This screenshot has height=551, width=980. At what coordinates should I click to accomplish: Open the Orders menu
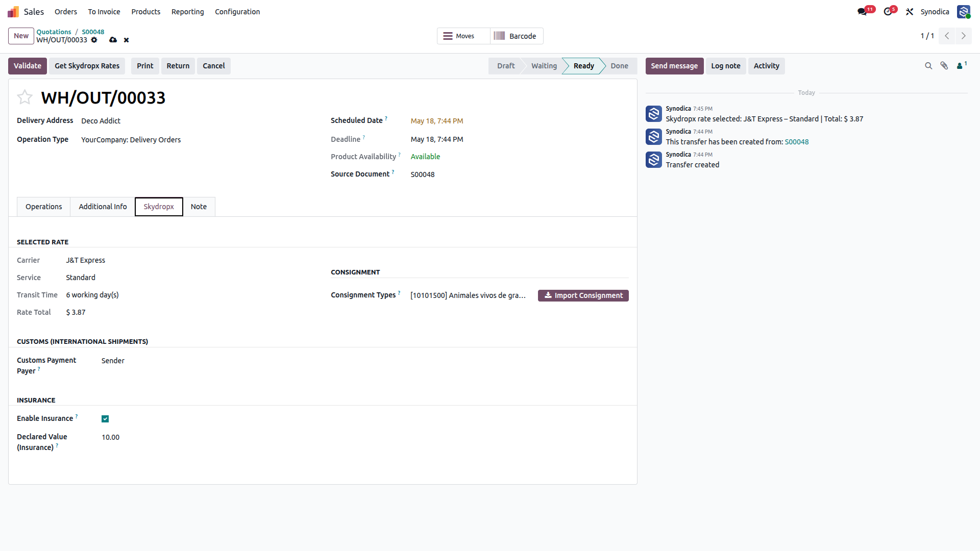[66, 12]
